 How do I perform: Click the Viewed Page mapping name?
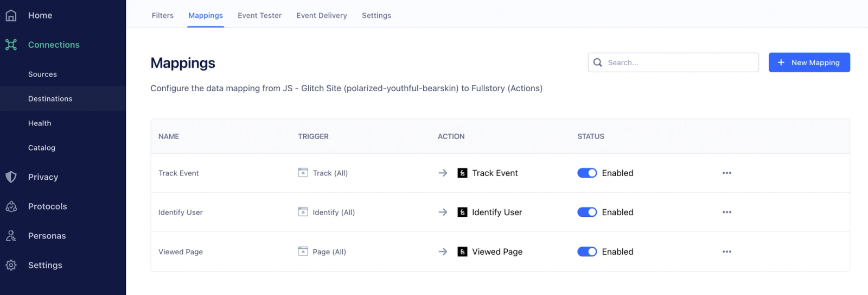(181, 252)
